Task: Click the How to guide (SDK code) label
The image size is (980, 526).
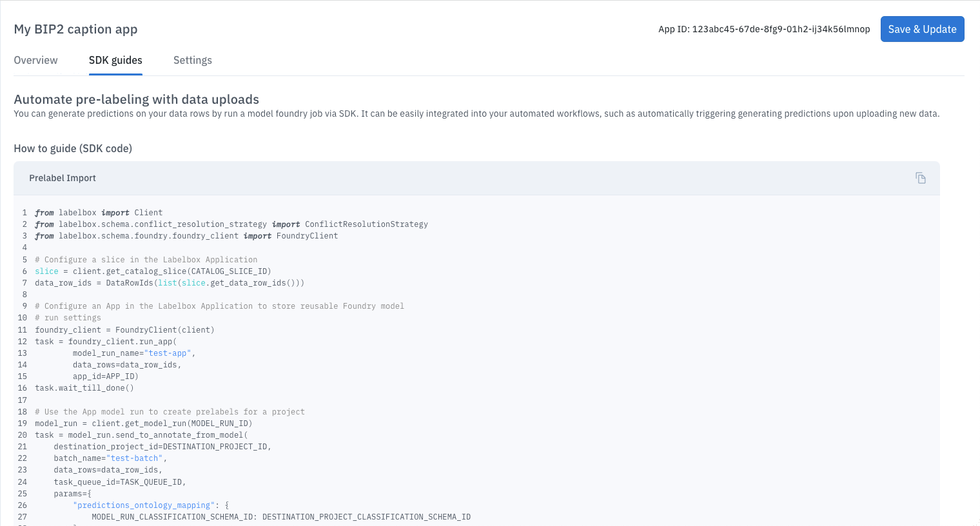Action: pyautogui.click(x=73, y=148)
